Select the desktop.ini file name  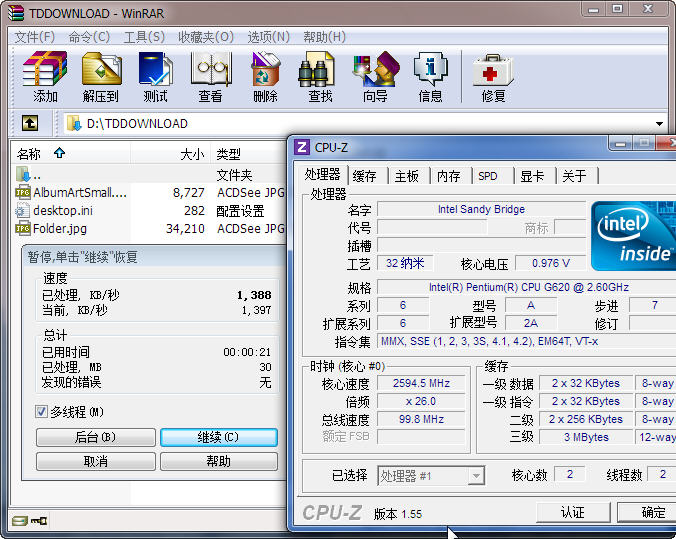click(x=63, y=210)
